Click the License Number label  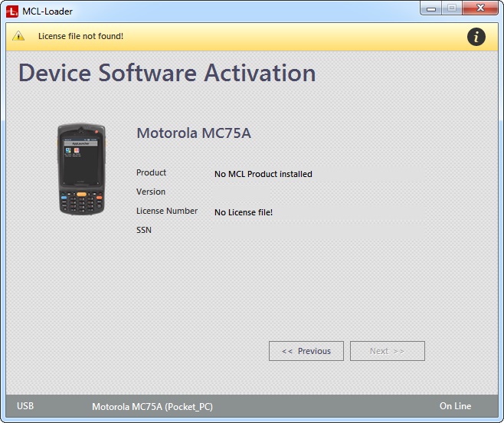pyautogui.click(x=167, y=211)
